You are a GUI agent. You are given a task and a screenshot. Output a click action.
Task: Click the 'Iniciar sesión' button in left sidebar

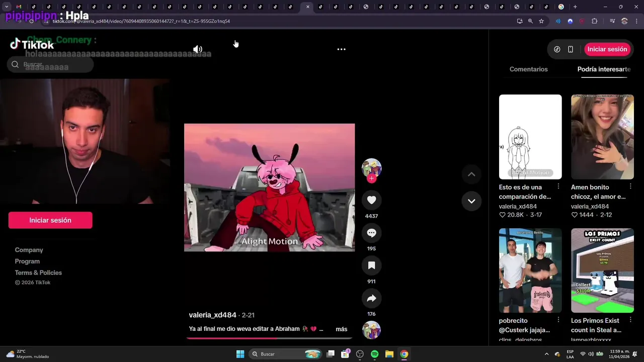pos(50,220)
